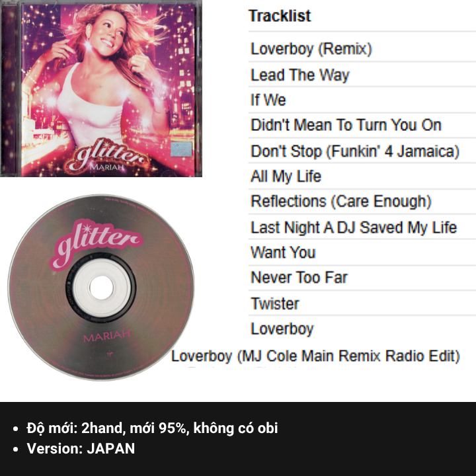This screenshot has height=476, width=476.
Task: Select the Twister track
Action: [x=275, y=303]
